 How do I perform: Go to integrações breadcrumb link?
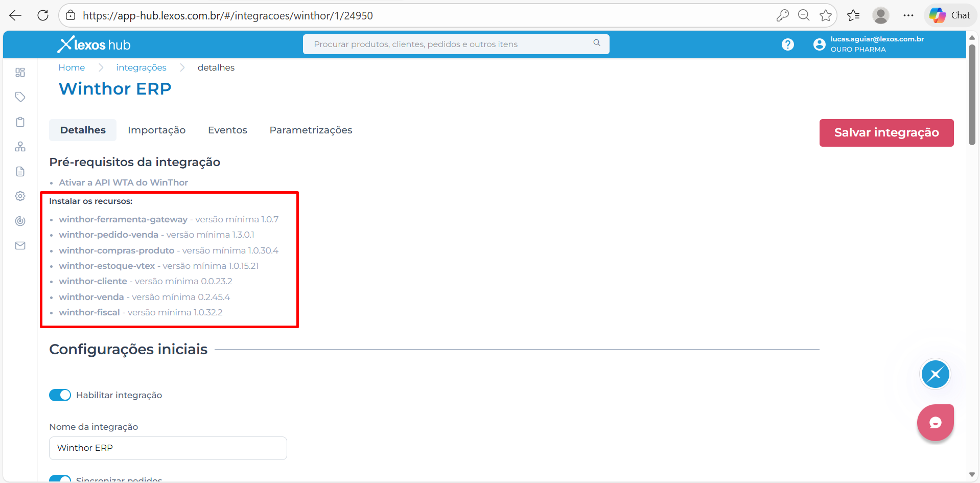[x=141, y=67]
